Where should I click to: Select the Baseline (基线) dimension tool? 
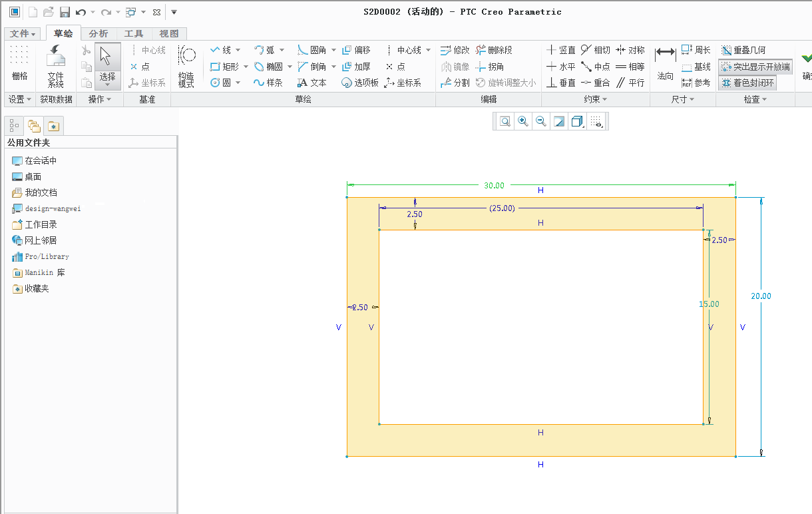tap(696, 67)
